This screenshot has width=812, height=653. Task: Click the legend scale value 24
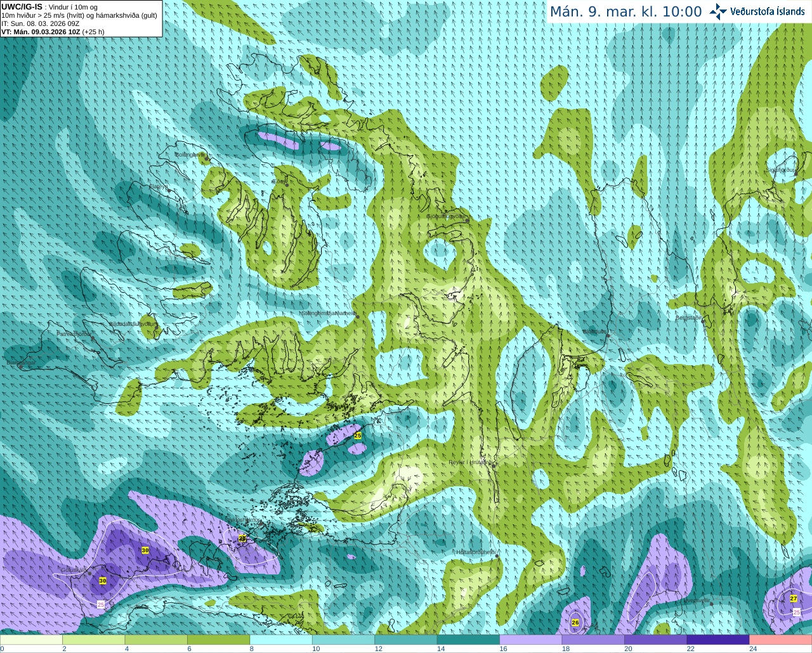[753, 649]
